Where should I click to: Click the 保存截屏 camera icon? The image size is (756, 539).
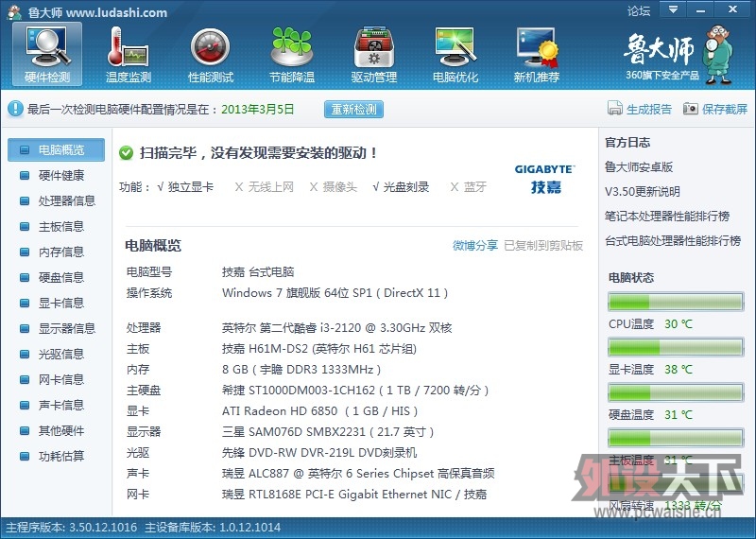tap(691, 109)
